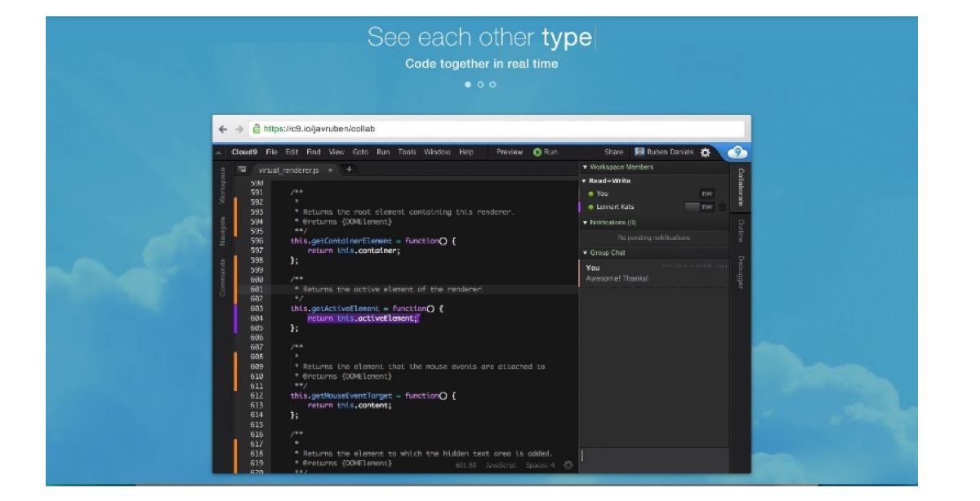Click the green padlock icon in address bar
980x501 pixels.
256,128
